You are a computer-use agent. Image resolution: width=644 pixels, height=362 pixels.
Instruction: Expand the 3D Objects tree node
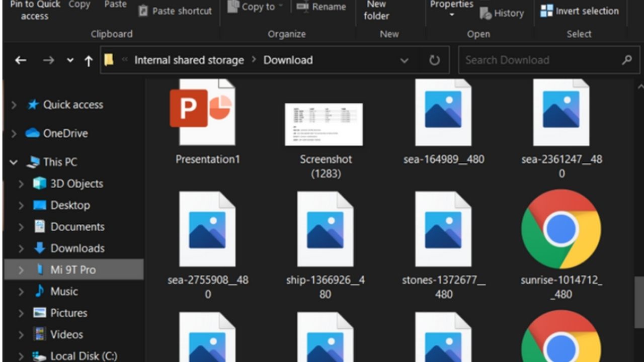21,184
